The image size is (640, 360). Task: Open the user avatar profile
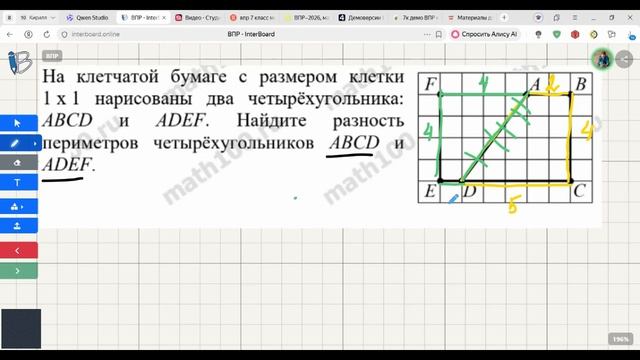coord(602,60)
